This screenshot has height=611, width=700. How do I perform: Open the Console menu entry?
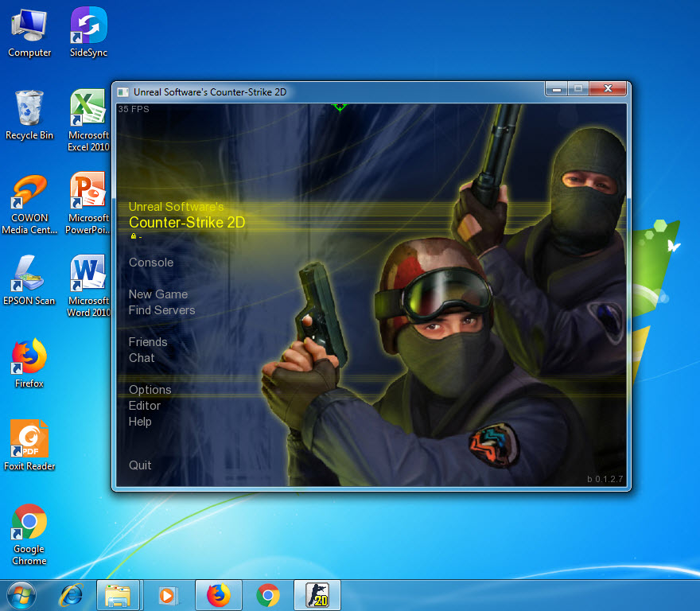(x=151, y=263)
